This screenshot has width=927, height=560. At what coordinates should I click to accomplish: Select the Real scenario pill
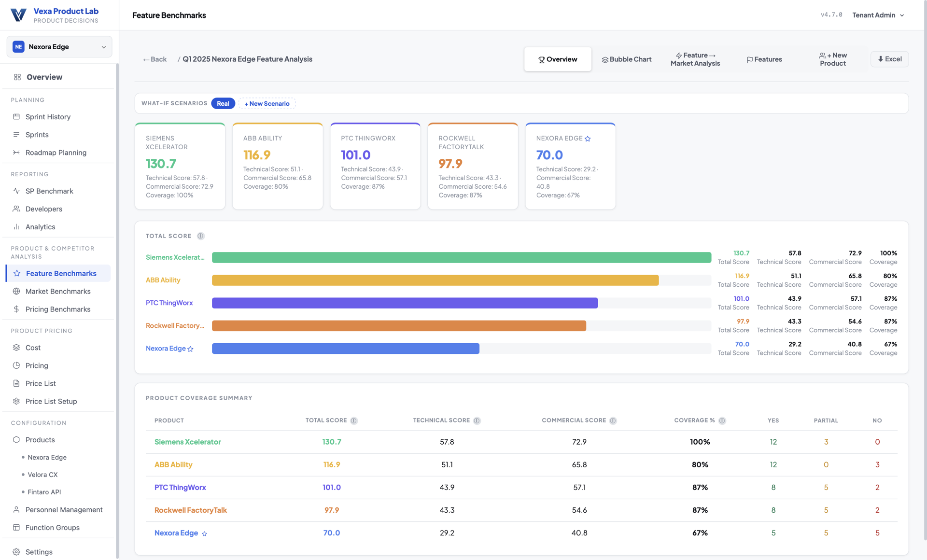pos(223,103)
